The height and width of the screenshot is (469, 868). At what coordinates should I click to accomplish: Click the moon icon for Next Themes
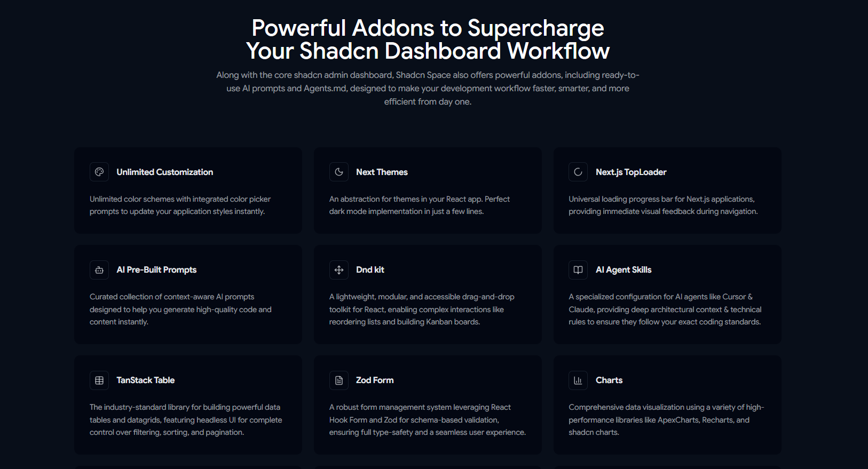339,172
